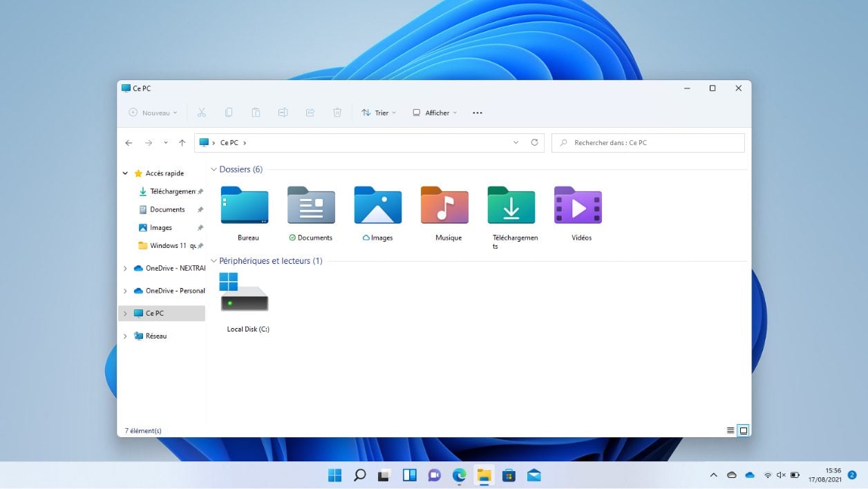Select Images in Accès rapide
The image size is (868, 489).
pyautogui.click(x=171, y=227)
